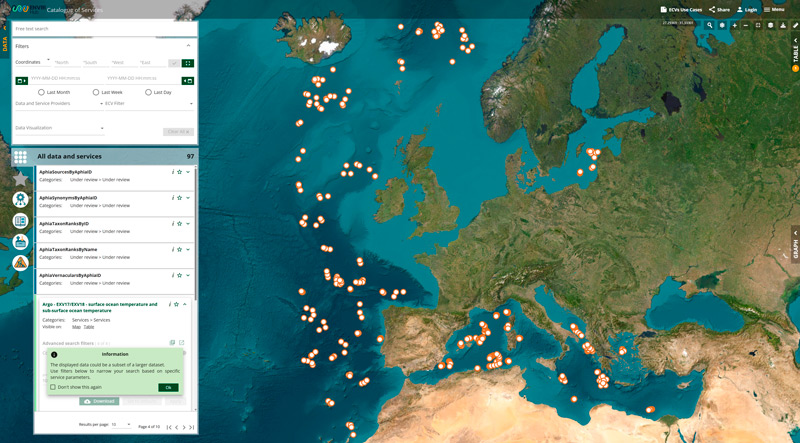
Task: Open the end date calendar picker icon
Action: pos(188,81)
